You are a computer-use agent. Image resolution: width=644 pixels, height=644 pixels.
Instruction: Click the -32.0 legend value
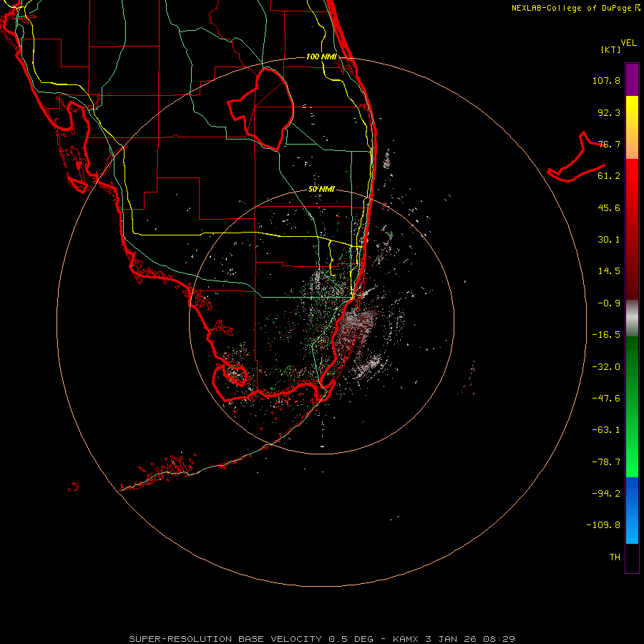(606, 367)
